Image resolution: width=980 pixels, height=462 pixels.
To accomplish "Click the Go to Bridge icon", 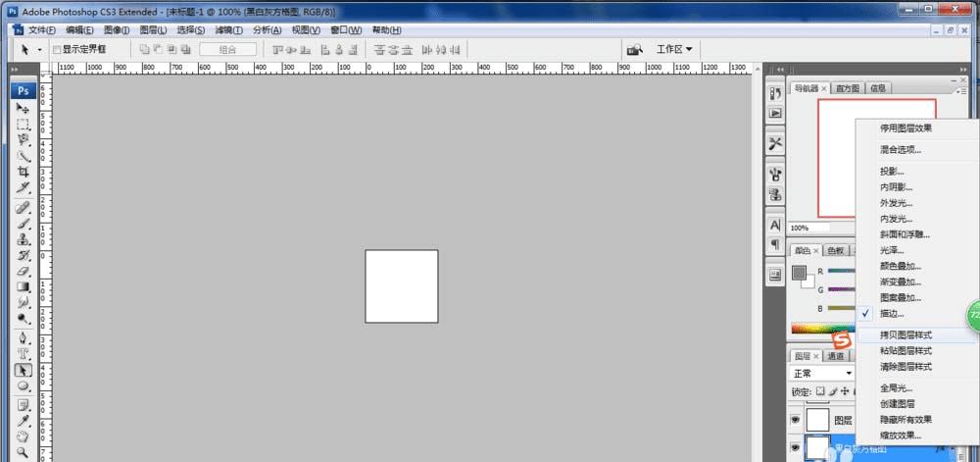I will click(635, 49).
